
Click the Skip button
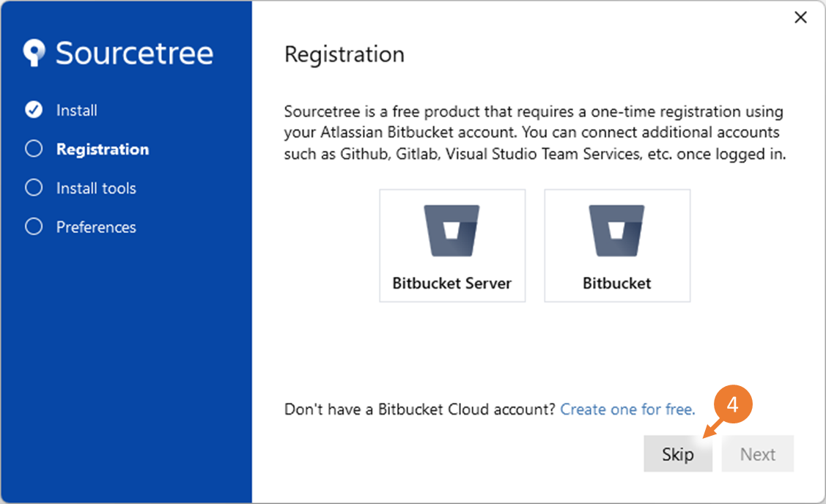(x=678, y=453)
